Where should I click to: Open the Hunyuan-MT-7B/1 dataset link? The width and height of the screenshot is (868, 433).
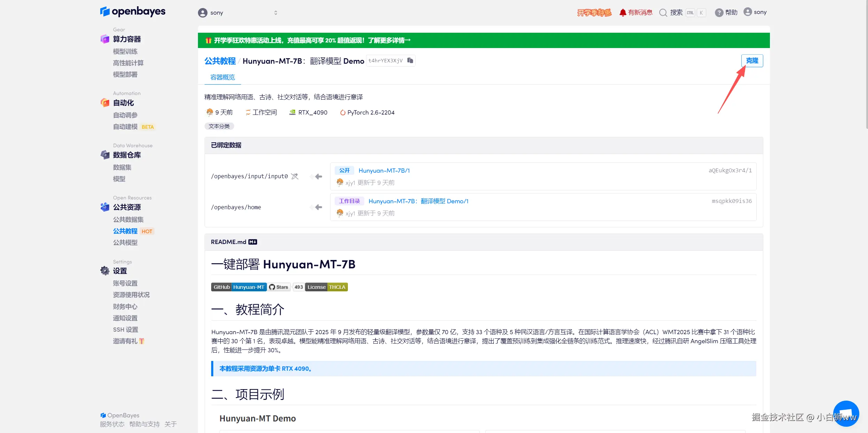tap(384, 171)
